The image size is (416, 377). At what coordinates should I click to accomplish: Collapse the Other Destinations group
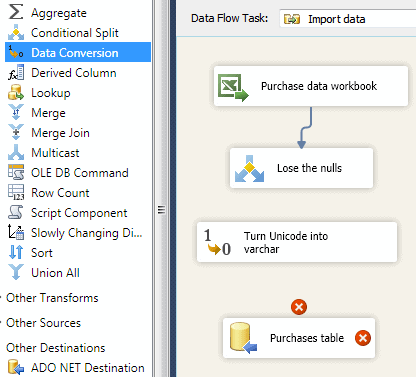coord(56,348)
